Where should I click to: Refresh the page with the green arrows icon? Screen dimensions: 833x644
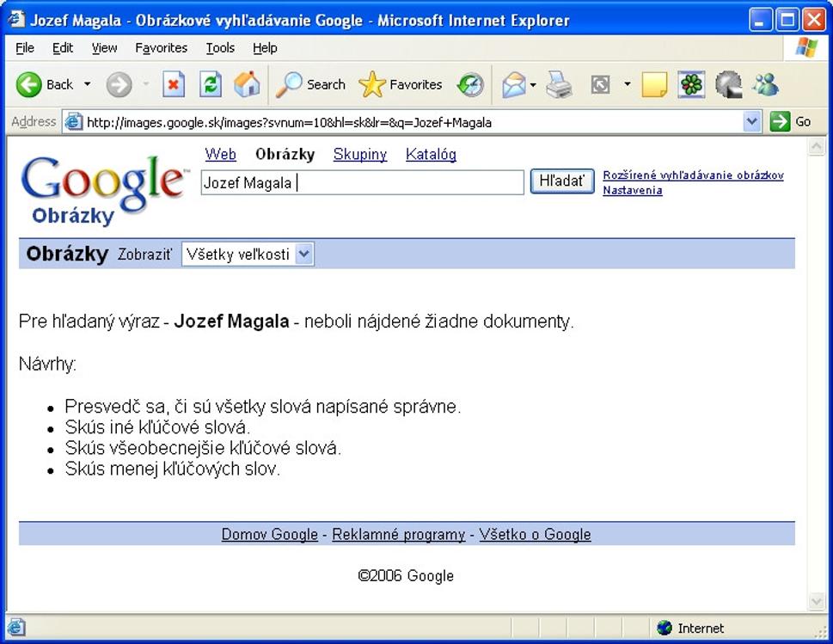[211, 84]
